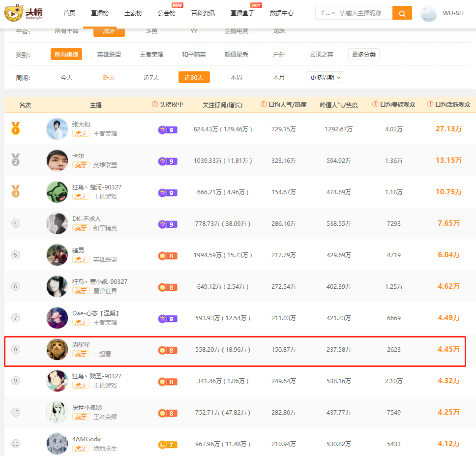Click 骚男's weight level 8 badge
This screenshot has width=476, height=456.
tap(168, 256)
